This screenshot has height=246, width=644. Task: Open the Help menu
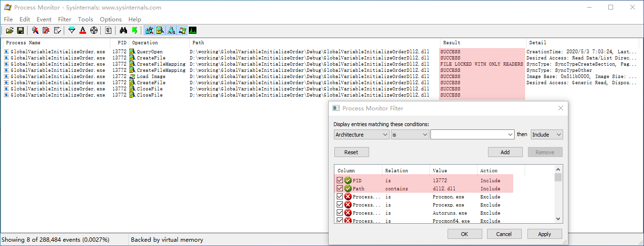click(135, 20)
